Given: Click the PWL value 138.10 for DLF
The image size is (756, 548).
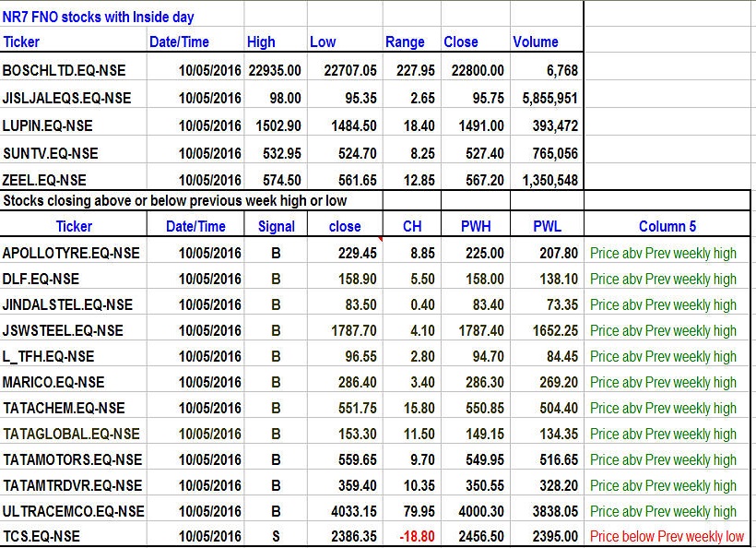Looking at the screenshot, I should [557, 278].
